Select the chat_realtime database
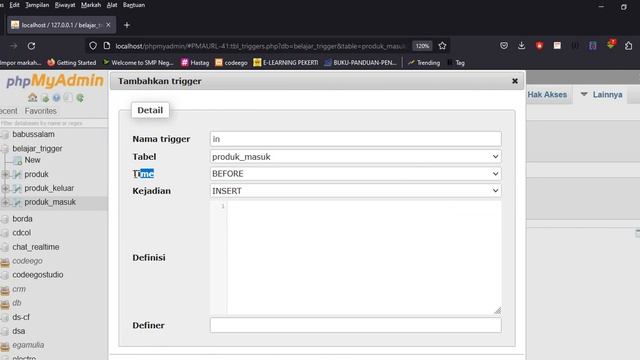Viewport: 640px width, 360px height. (x=36, y=247)
